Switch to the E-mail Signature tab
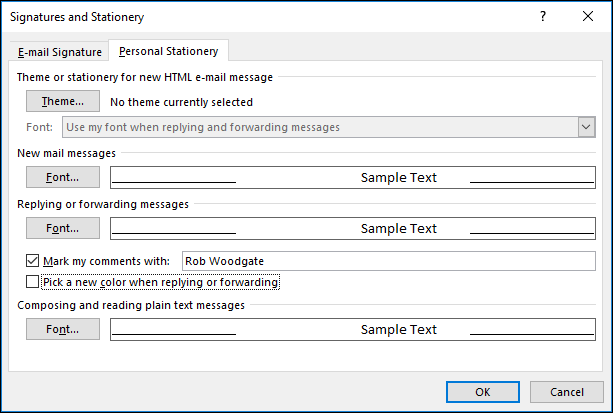Viewport: 613px width, 413px height. click(x=59, y=52)
